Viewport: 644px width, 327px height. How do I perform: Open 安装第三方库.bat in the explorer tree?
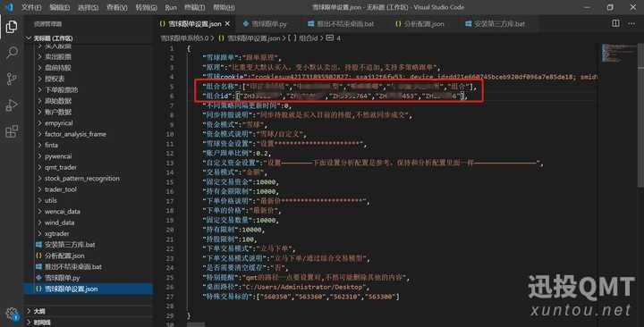pyautogui.click(x=70, y=245)
